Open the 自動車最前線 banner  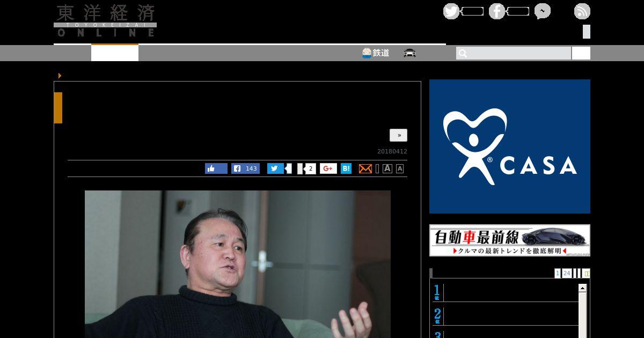(x=510, y=240)
